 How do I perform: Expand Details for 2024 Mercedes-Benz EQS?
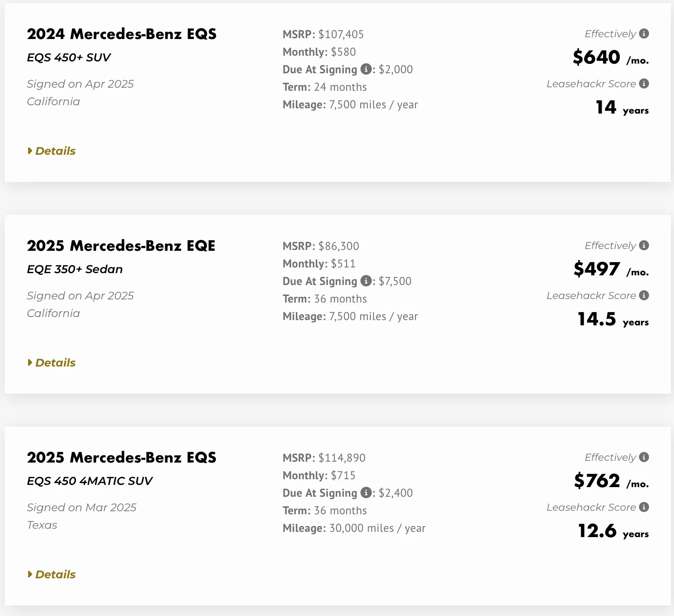pos(51,151)
